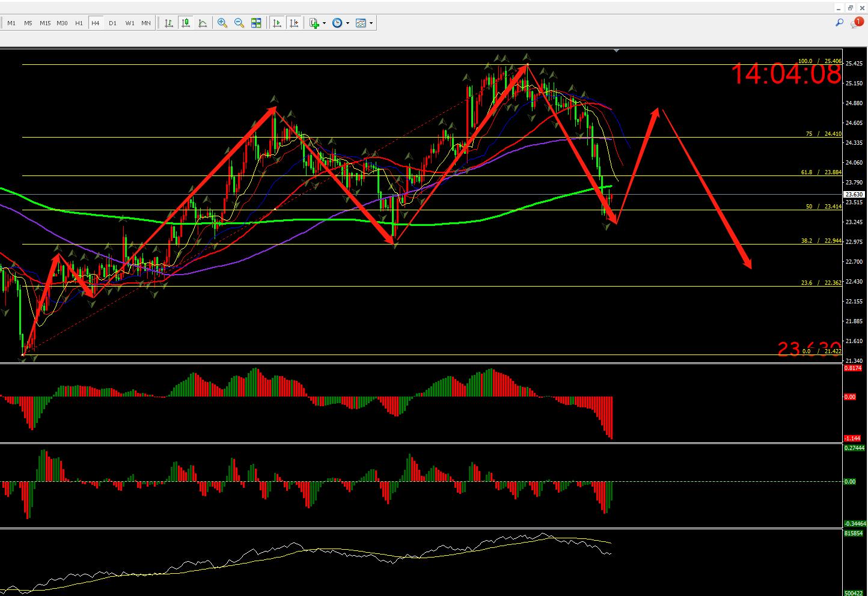
Task: Zoom in on the chart
Action: pos(222,23)
